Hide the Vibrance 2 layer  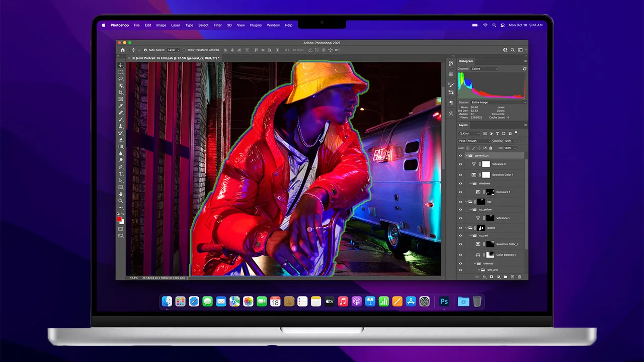click(460, 164)
